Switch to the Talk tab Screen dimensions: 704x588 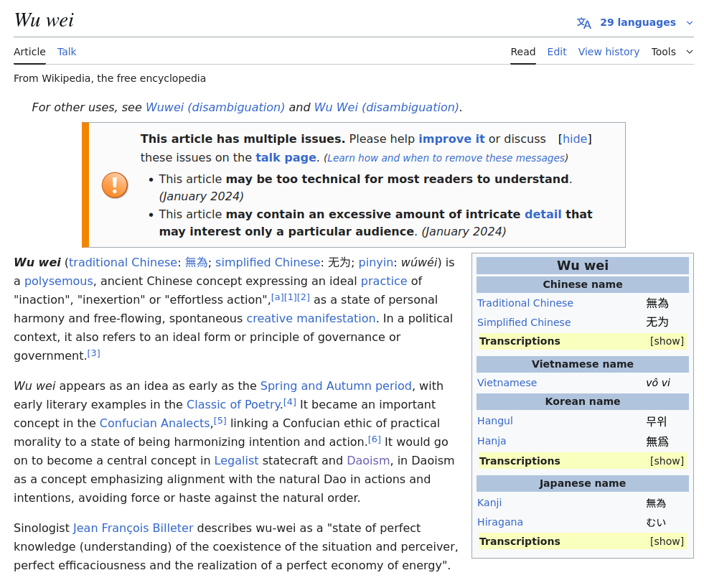[67, 52]
